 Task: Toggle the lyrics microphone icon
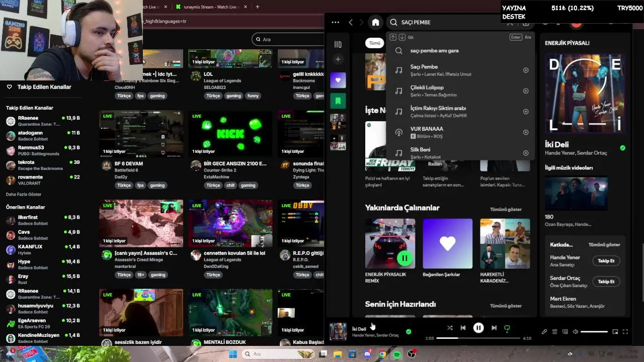tap(544, 332)
